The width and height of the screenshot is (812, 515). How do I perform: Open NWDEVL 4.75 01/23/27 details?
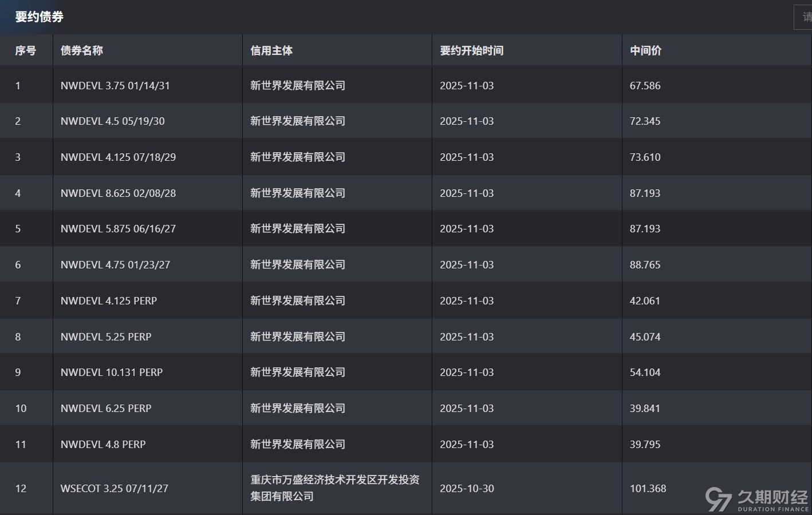(115, 265)
